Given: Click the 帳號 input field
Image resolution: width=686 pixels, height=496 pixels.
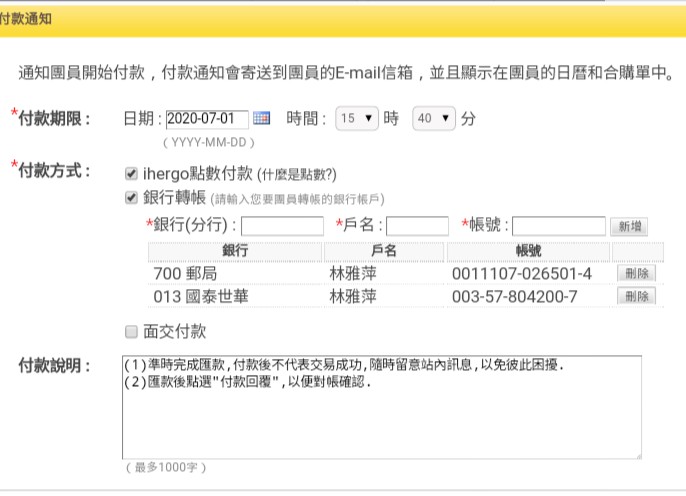Looking at the screenshot, I should coord(559,226).
